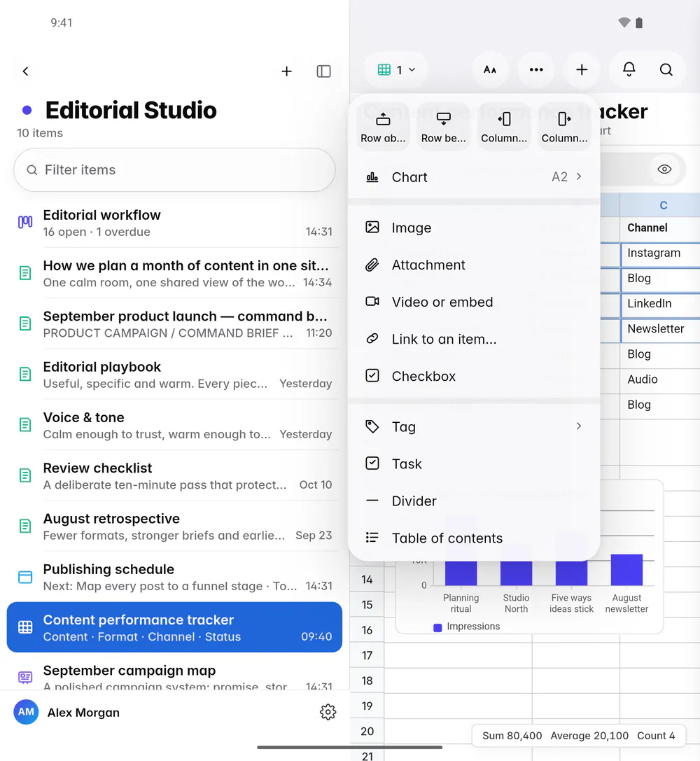Select Video or embed option
The height and width of the screenshot is (761, 700).
point(474,302)
